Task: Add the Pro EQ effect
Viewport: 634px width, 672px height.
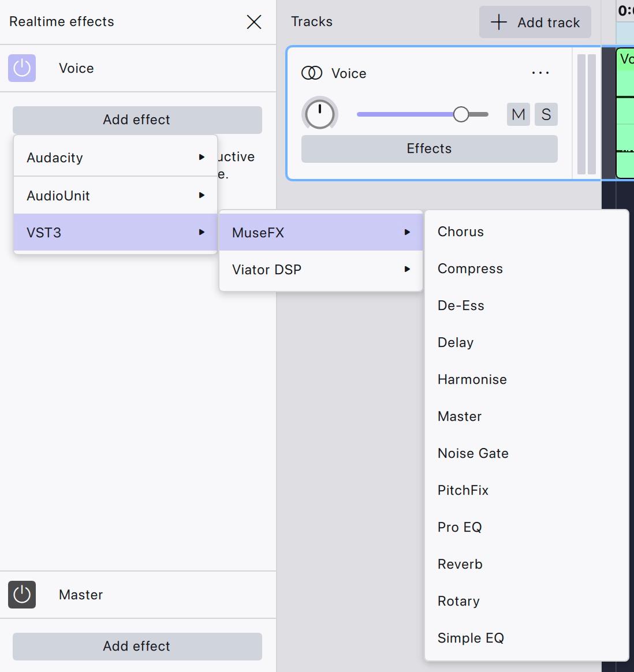Action: coord(527,527)
